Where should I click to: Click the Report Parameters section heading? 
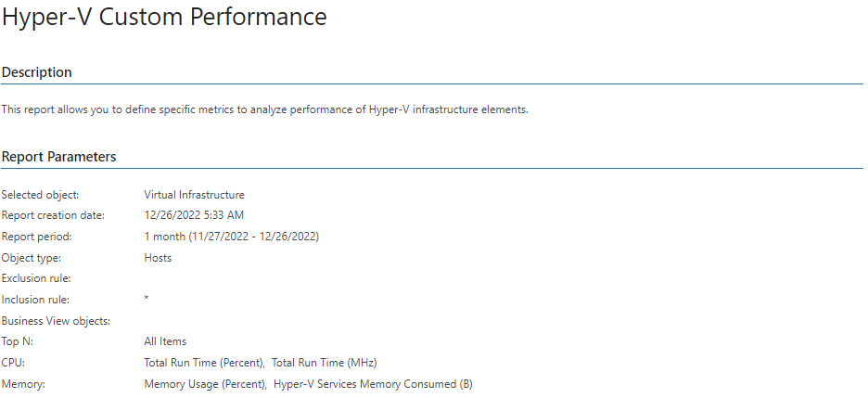[58, 157]
